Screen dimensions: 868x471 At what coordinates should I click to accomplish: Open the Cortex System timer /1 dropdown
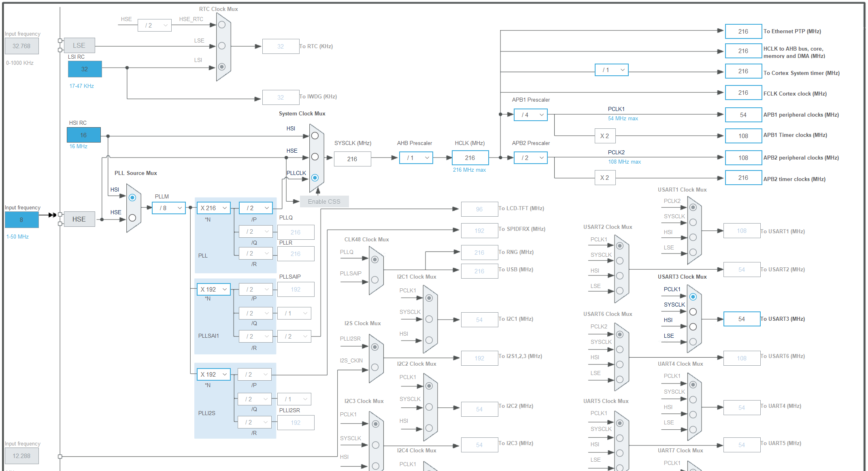(x=612, y=70)
